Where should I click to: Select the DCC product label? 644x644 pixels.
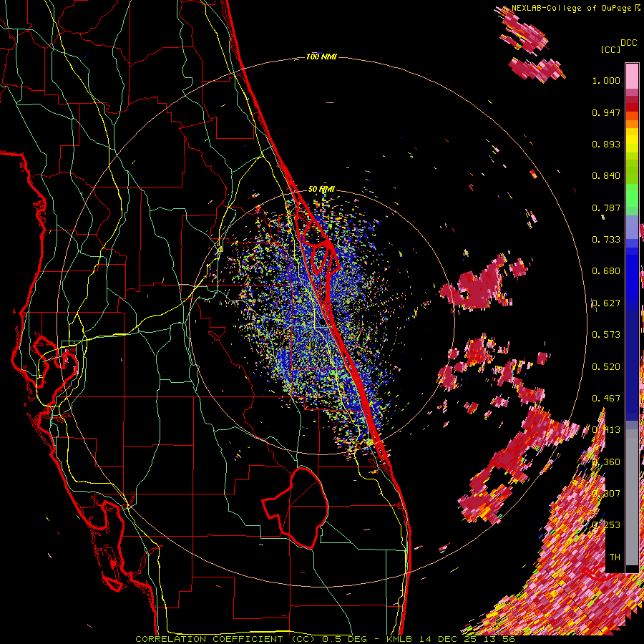pos(628,43)
